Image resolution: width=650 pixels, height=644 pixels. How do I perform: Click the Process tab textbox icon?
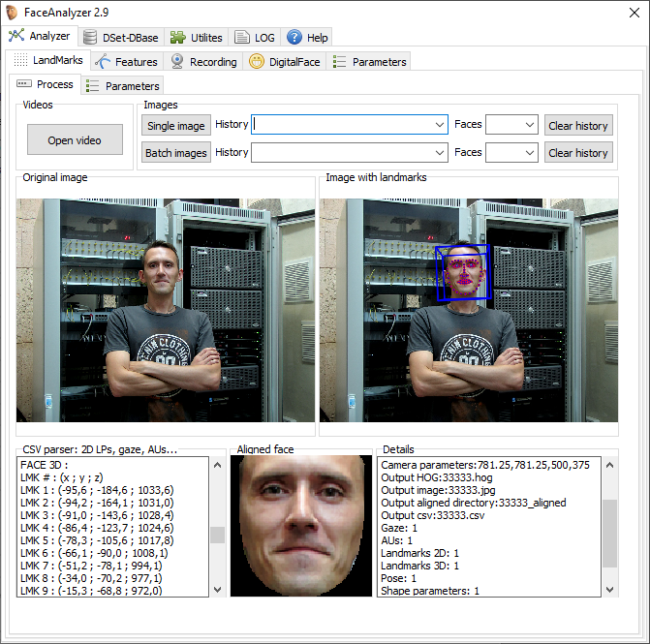pos(23,83)
